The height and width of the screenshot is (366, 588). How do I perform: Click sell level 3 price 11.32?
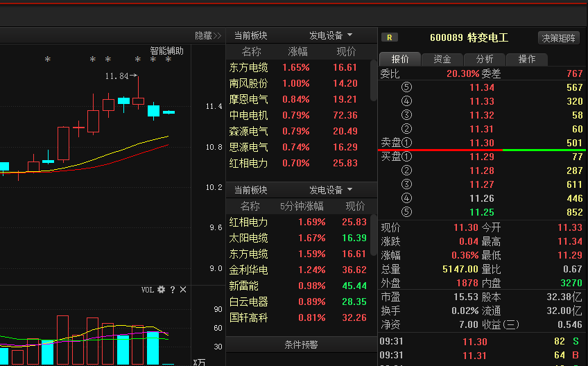(x=482, y=115)
